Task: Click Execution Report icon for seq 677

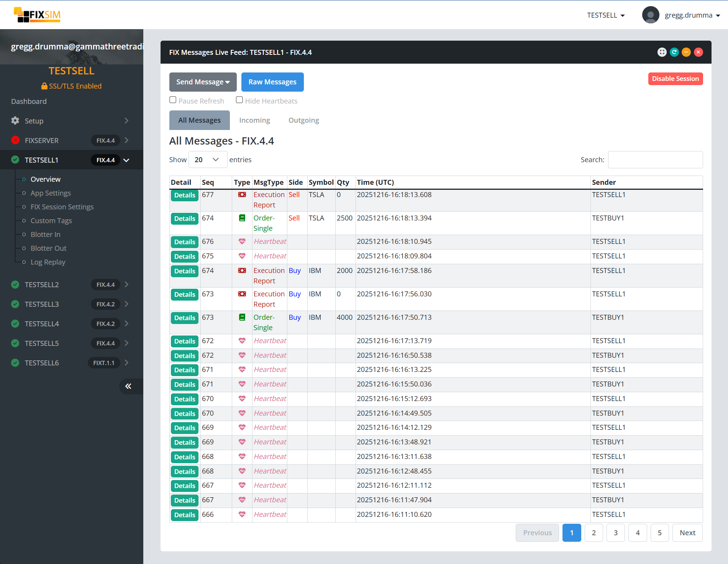Action: coord(242,195)
